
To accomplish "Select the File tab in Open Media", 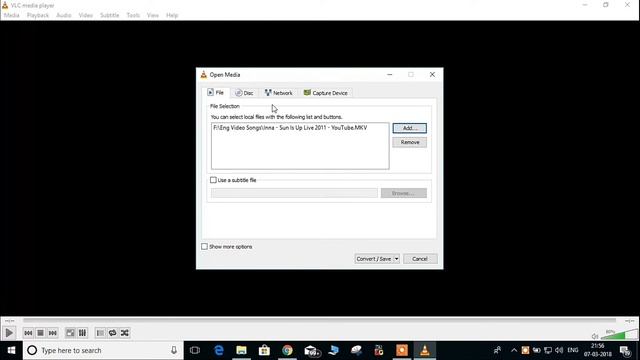I will [216, 93].
